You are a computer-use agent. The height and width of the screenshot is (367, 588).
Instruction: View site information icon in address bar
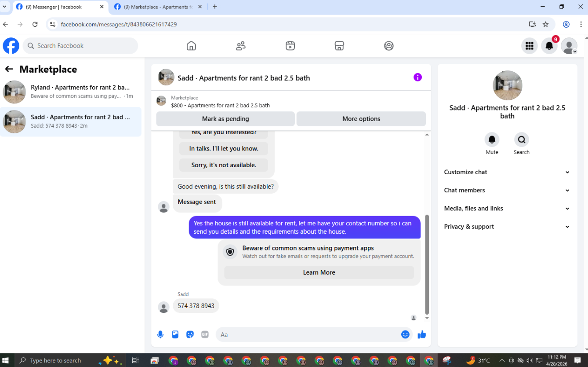click(x=53, y=24)
